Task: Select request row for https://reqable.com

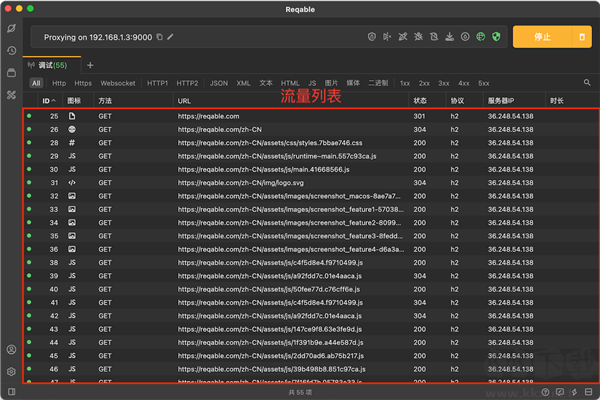Action: click(x=208, y=117)
